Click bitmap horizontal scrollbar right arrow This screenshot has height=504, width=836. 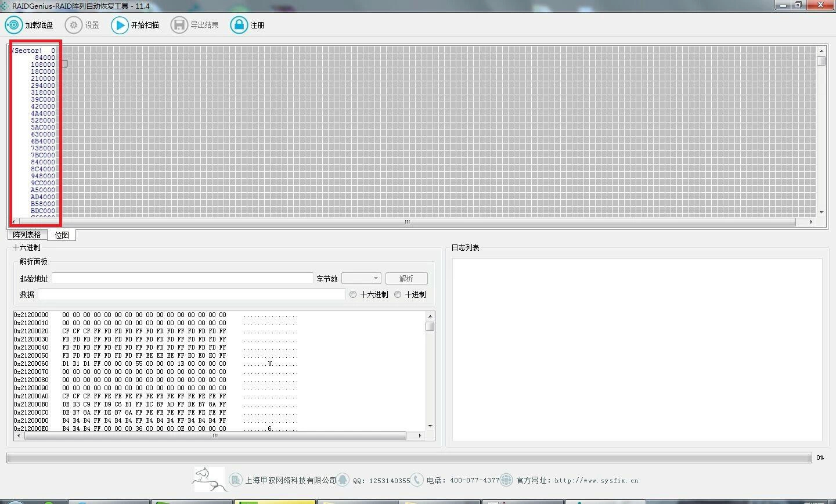tap(811, 222)
